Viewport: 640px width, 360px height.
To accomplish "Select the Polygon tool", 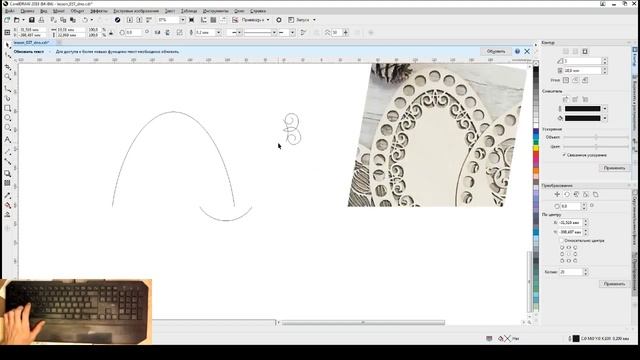I will (x=7, y=128).
